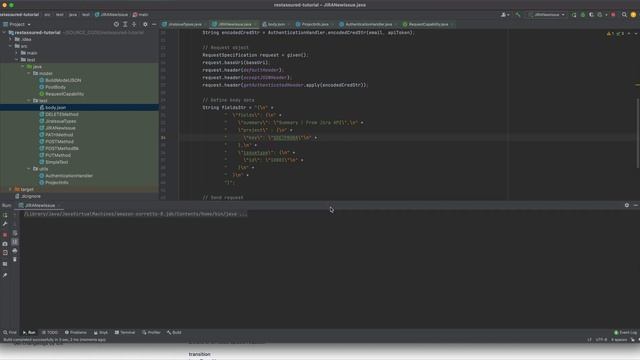Image resolution: width=640 pixels, height=360 pixels.
Task: Click the Select Opened File target icon
Action: (116, 24)
